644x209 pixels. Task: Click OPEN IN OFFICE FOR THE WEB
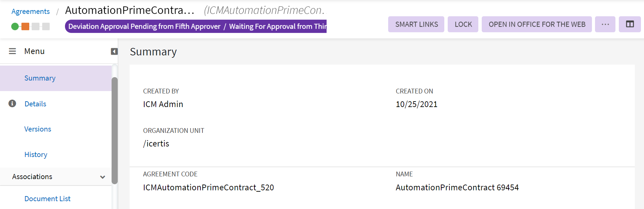point(537,24)
